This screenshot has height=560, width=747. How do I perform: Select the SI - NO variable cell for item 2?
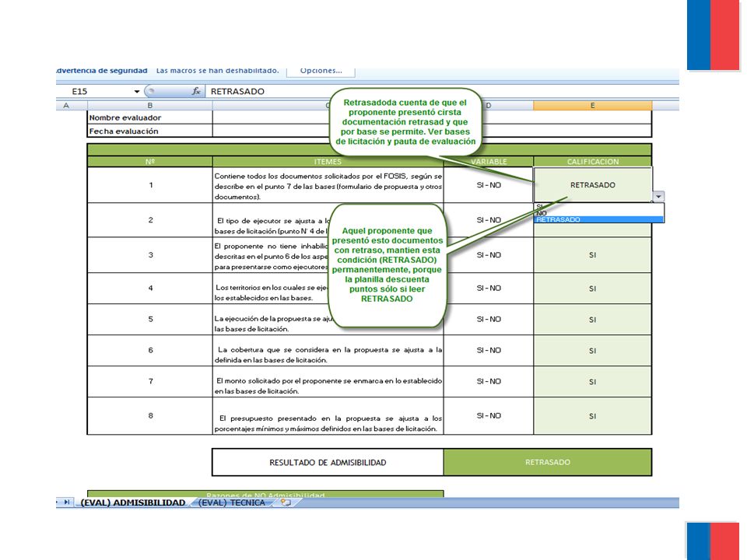[x=489, y=220]
